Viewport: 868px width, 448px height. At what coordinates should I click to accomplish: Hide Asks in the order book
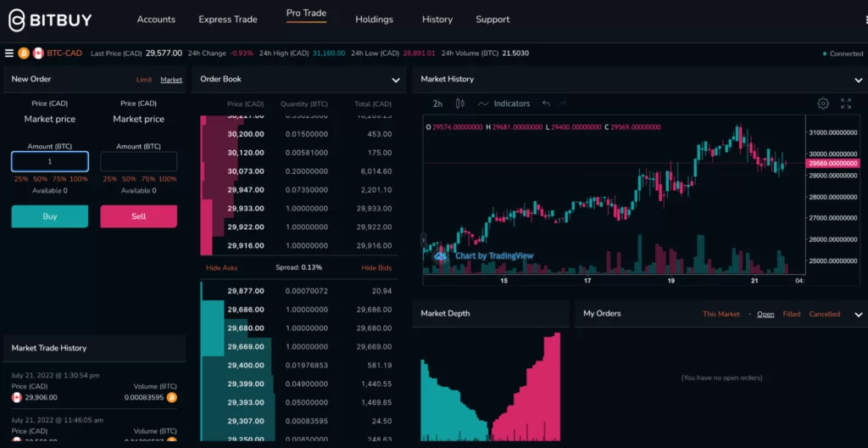coord(221,268)
